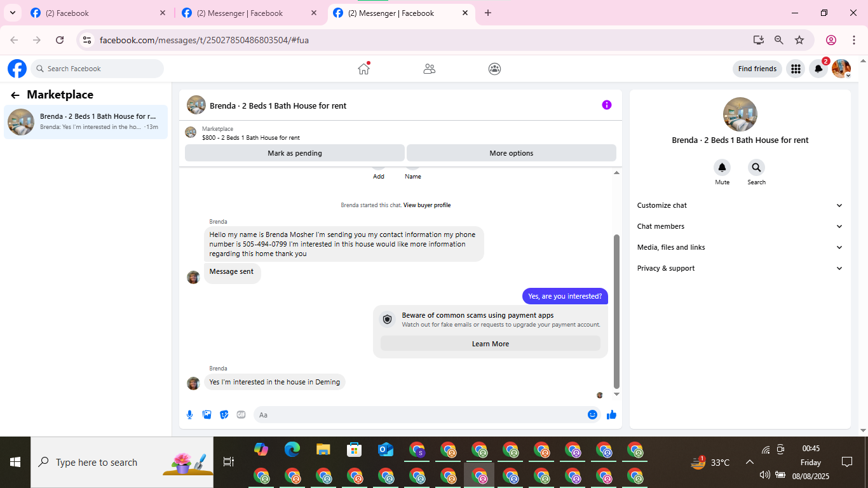Click the back arrow beside Marketplace
This screenshot has width=868, height=488.
pos(15,95)
